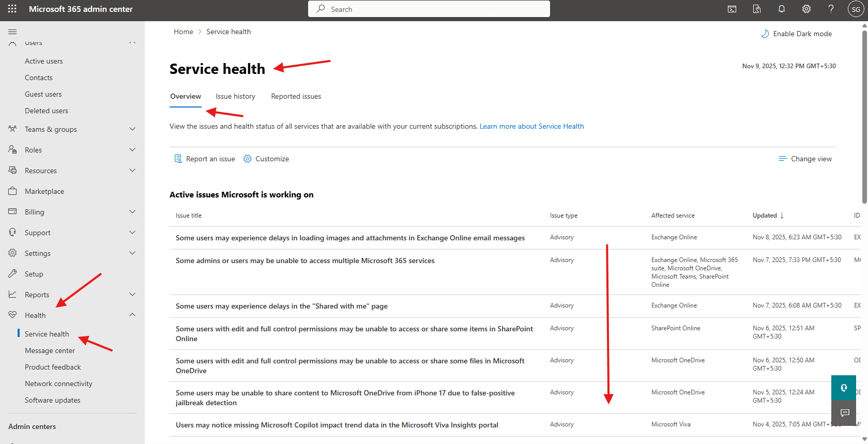
Task: Click the Billing card icon
Action: point(12,211)
